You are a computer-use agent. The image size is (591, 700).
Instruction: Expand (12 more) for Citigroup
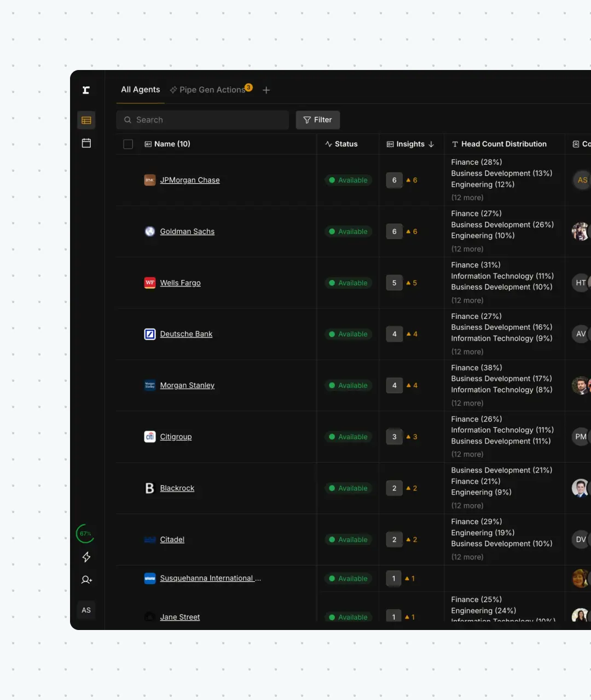[467, 454]
